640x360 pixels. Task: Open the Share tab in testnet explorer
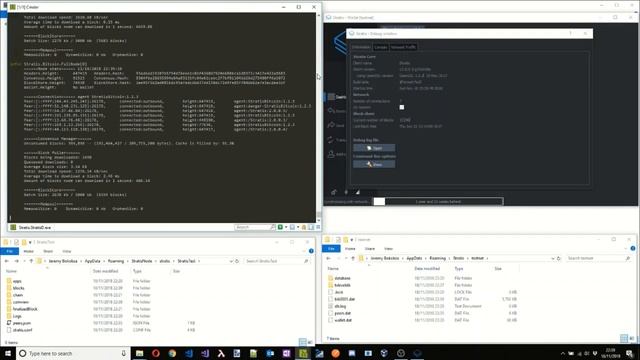[x=370, y=249]
